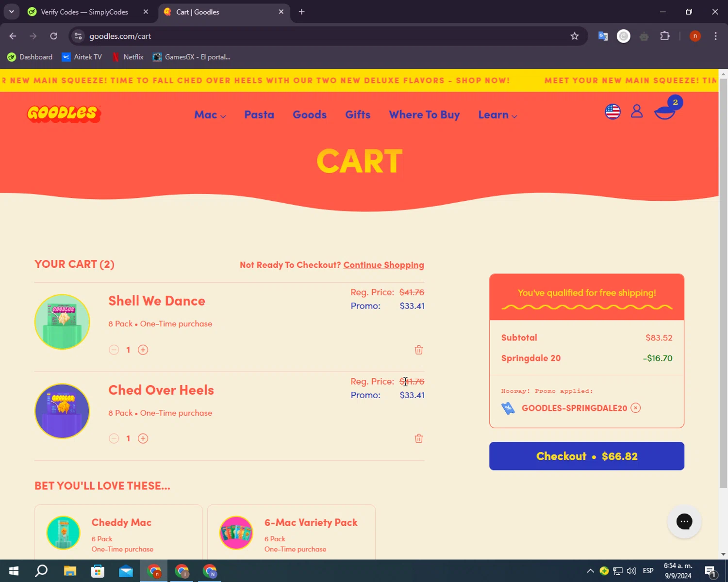Screen dimensions: 728x582
Task: Open the account profile icon
Action: tap(637, 112)
